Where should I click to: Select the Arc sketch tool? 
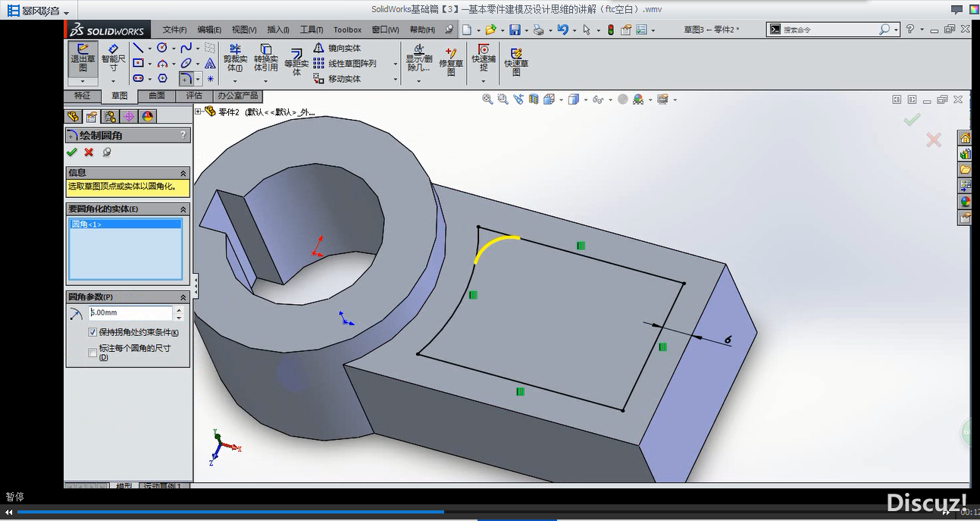click(x=161, y=64)
